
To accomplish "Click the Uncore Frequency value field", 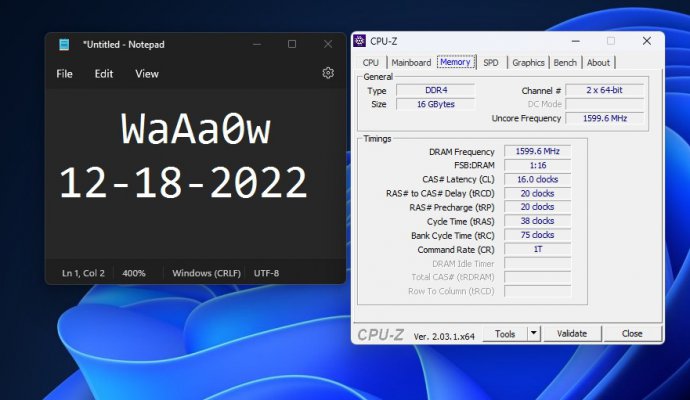I will coord(605,118).
